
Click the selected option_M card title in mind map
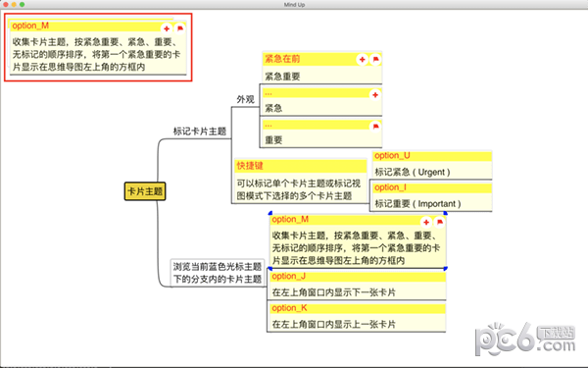[290, 219]
